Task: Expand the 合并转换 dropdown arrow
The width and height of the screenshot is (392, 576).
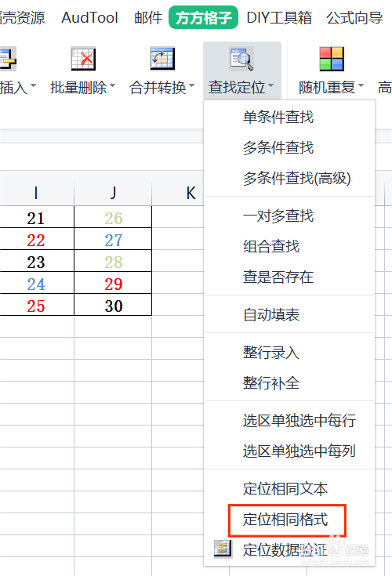Action: click(x=191, y=85)
